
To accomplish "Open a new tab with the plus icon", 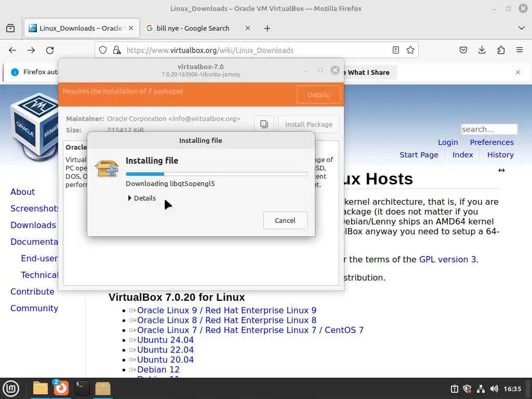I will tap(268, 29).
